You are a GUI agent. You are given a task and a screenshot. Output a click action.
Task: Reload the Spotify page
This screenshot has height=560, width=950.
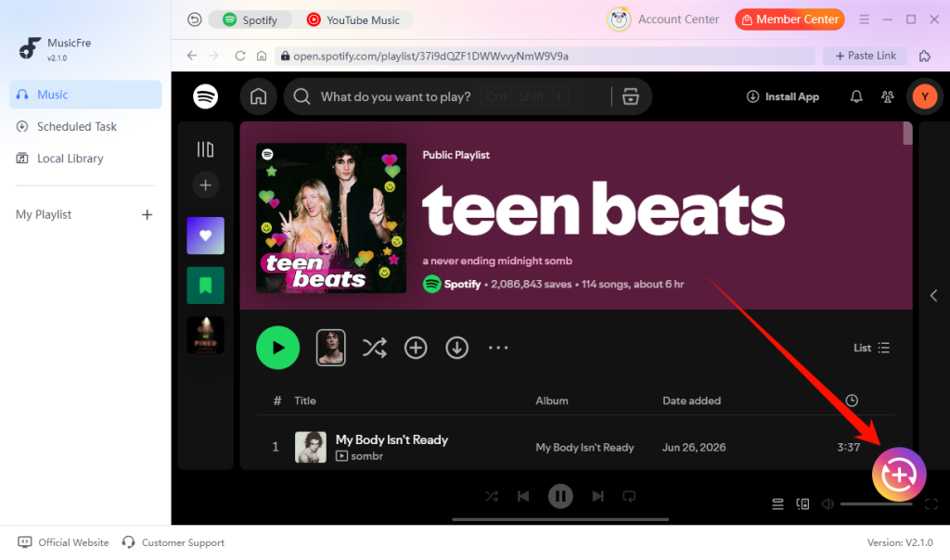click(x=240, y=56)
